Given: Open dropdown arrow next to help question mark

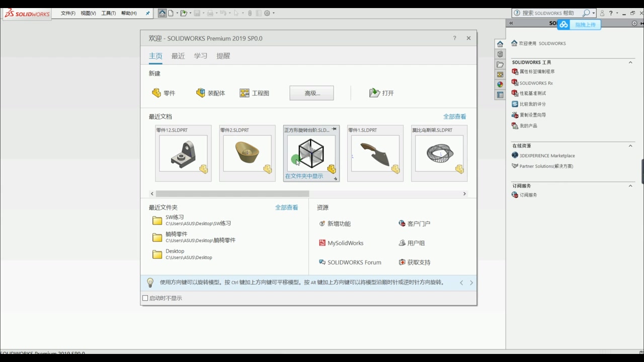Looking at the screenshot, I should pos(616,13).
